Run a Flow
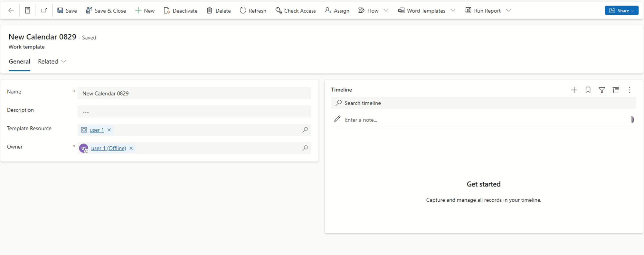 coord(368,11)
